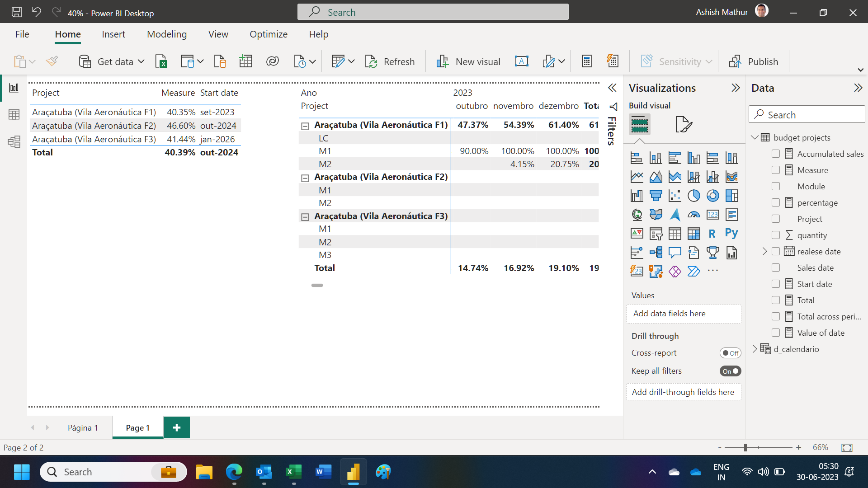Insert a Text box from ribbon
Image resolution: width=868 pixels, height=488 pixels.
click(x=521, y=61)
